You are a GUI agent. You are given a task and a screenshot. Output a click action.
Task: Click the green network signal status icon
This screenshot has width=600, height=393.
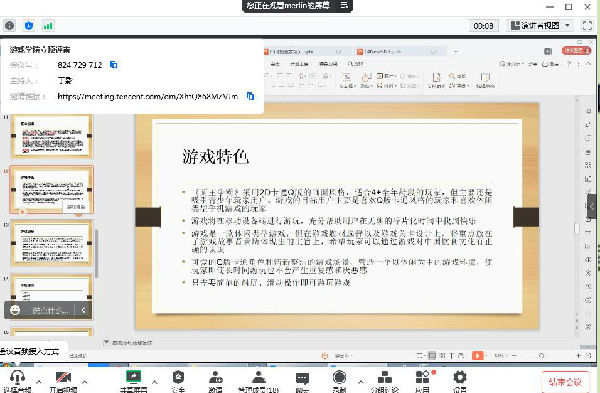[48, 26]
